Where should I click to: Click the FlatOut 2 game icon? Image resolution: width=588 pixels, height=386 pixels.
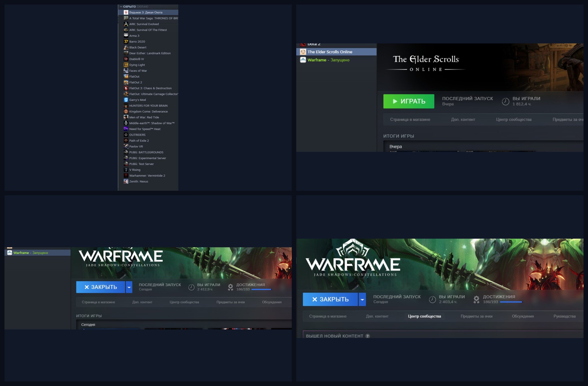[x=126, y=82]
